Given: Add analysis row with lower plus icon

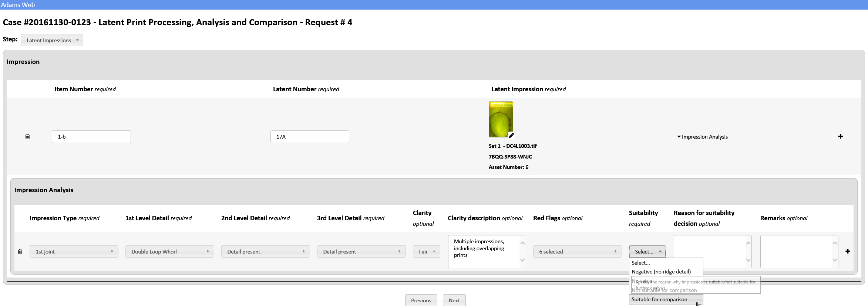Looking at the screenshot, I should 848,251.
